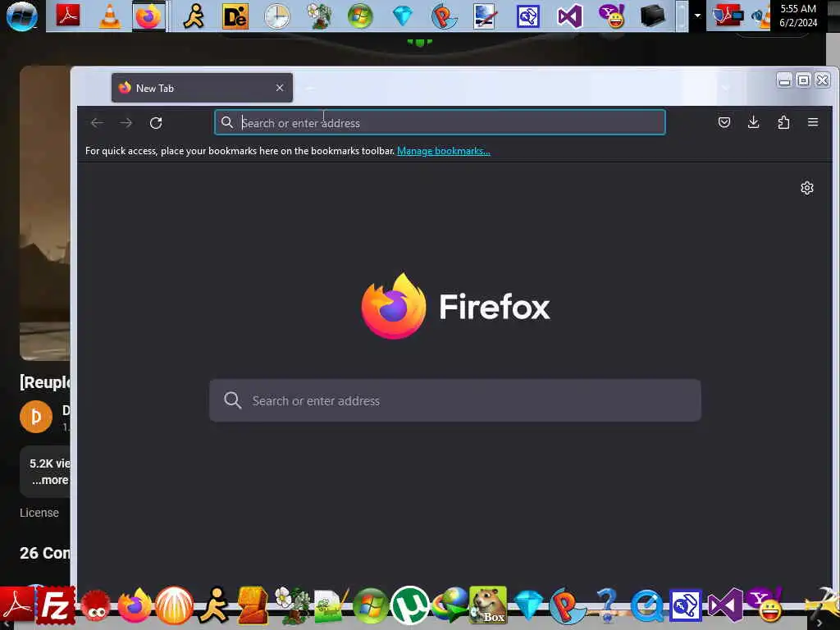Click the center page search box
840x630 pixels.
point(454,400)
